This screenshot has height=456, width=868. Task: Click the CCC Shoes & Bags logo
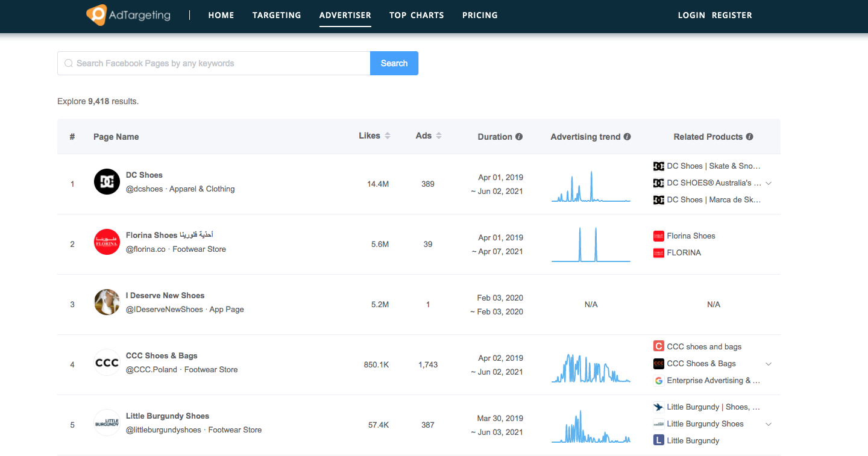click(107, 362)
